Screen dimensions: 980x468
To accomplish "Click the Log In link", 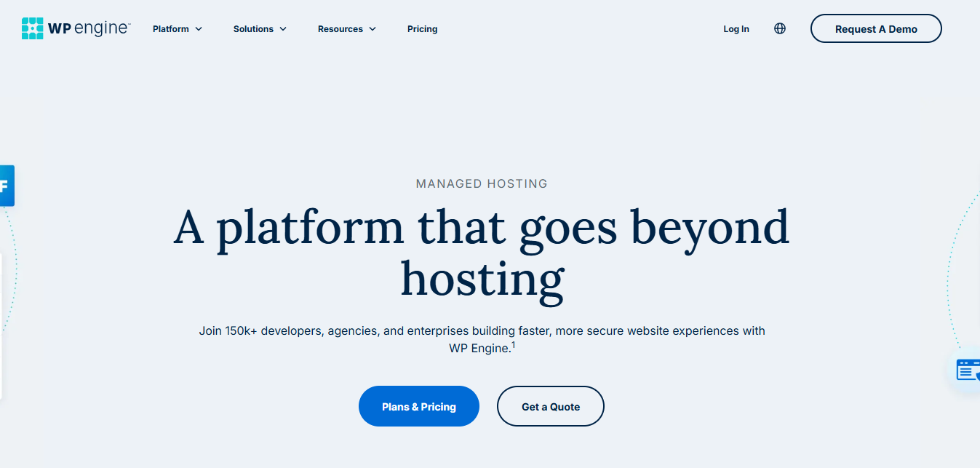I will tap(736, 29).
